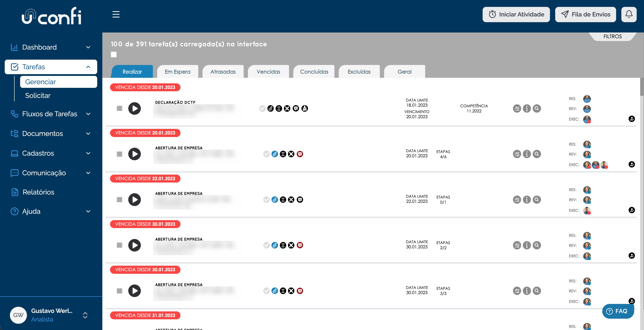Switch to the Atrasadas tab
This screenshot has height=330, width=644.
[x=223, y=72]
